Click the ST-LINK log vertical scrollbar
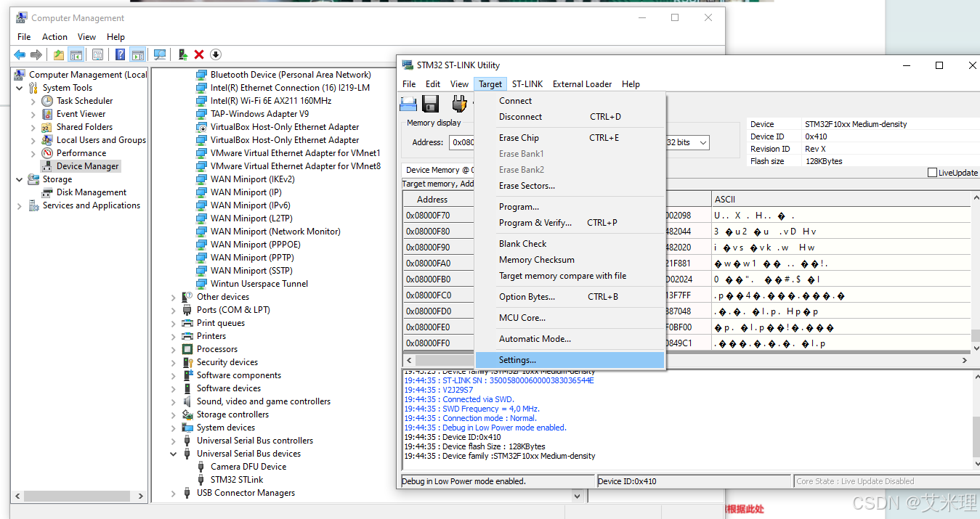This screenshot has height=519, width=980. pyautogui.click(x=975, y=419)
